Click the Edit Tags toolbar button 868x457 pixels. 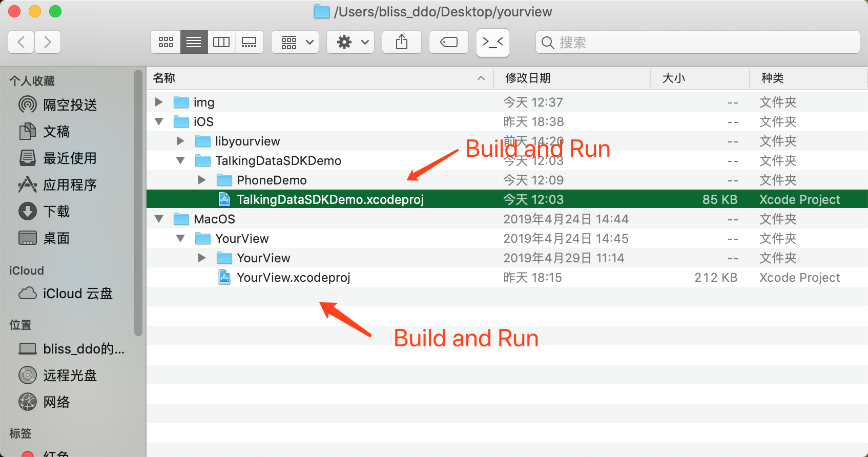pos(449,42)
